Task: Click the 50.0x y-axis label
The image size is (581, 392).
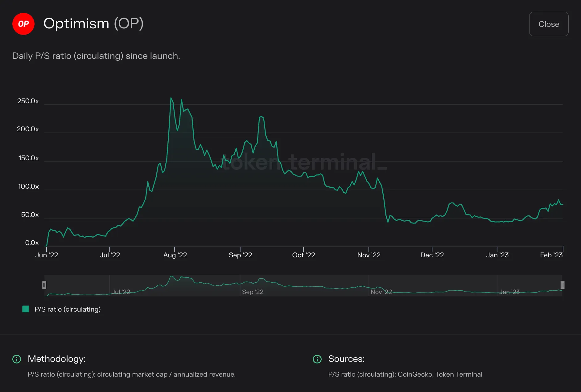Action: 30,215
